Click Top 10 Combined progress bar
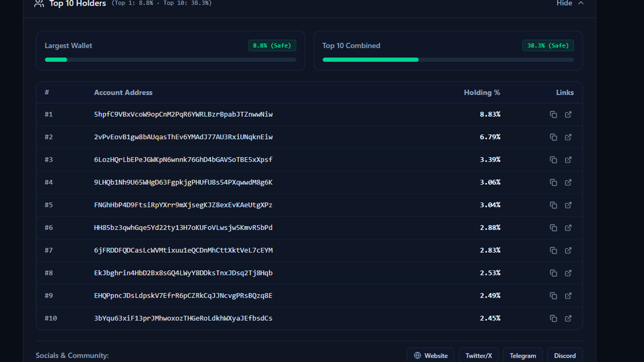Viewport: 644px width, 362px height. pos(448,60)
